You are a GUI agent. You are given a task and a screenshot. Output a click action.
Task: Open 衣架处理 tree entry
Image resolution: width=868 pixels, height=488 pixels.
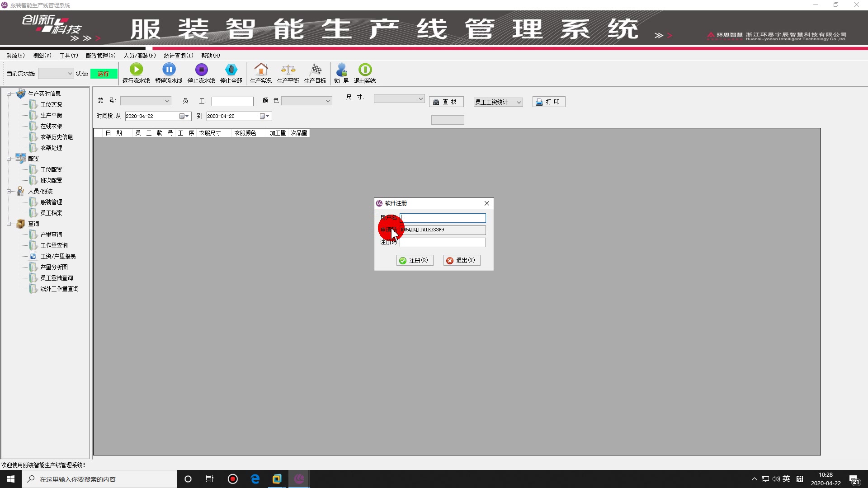coord(51,148)
